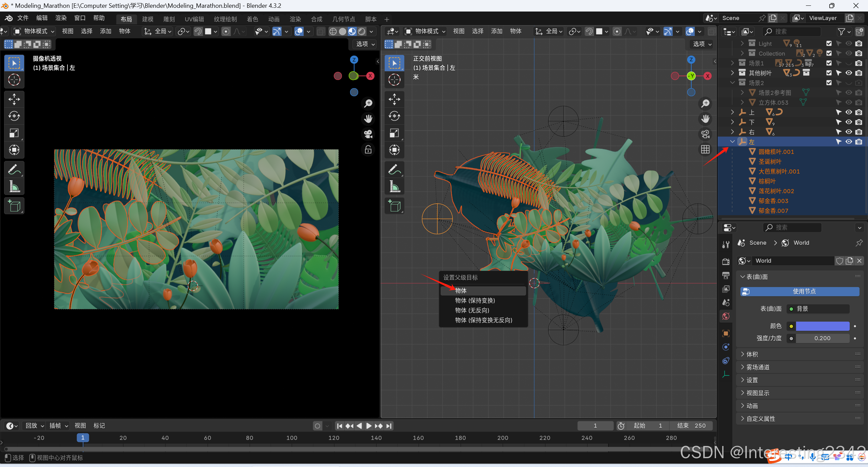Toggle camera view icon in right viewport
The height and width of the screenshot is (467, 868).
(705, 134)
